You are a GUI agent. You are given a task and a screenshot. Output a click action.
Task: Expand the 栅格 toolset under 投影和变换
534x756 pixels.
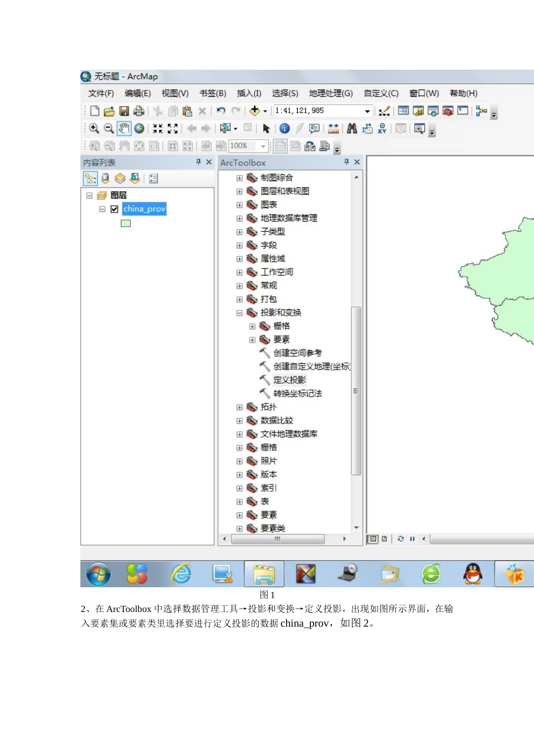point(252,326)
